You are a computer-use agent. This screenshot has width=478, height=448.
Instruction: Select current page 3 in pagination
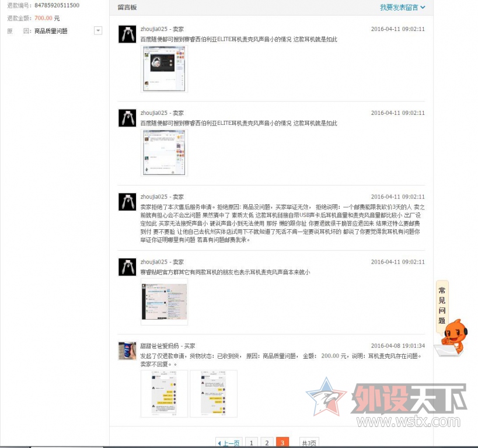pos(282,443)
